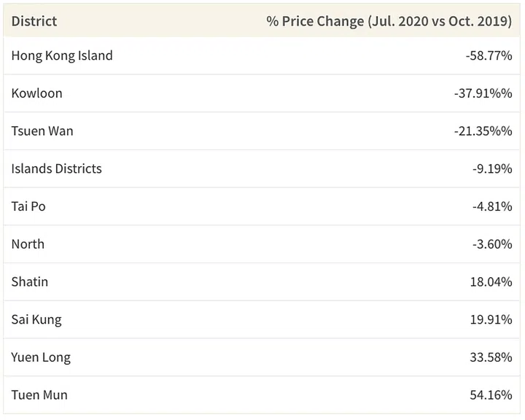Select the Islands Districts cell
Viewport: 525px width, 420px height.
pos(57,168)
